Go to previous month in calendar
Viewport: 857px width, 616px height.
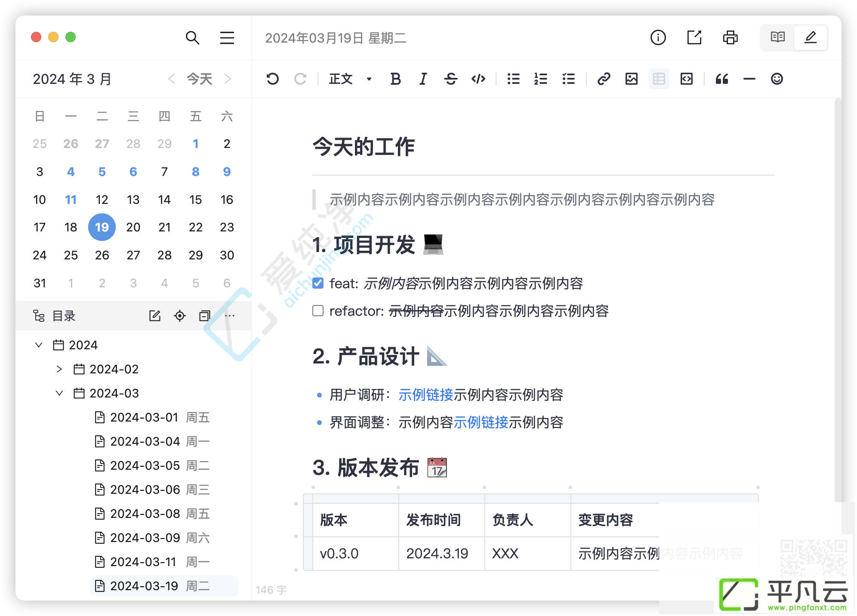pos(171,79)
